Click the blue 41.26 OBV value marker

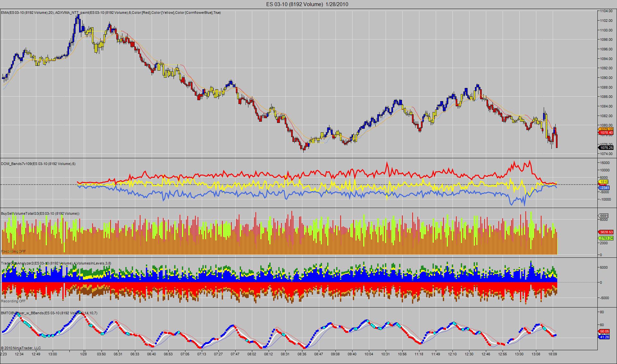(604, 337)
